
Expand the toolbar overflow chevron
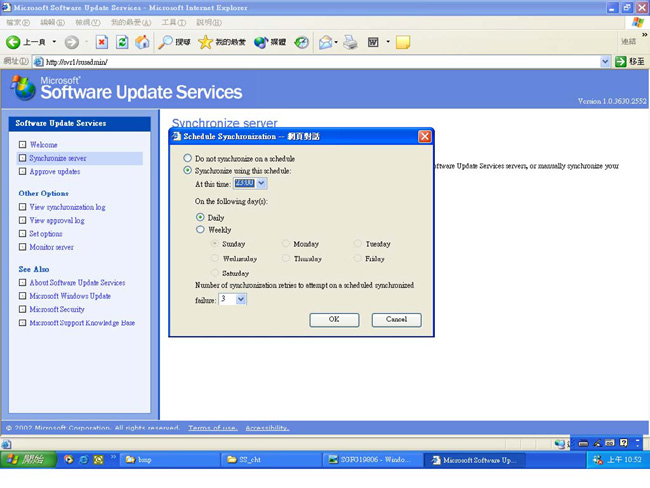click(644, 35)
